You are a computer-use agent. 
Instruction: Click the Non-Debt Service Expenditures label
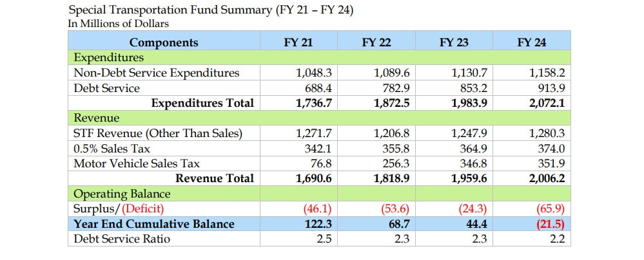(x=156, y=73)
